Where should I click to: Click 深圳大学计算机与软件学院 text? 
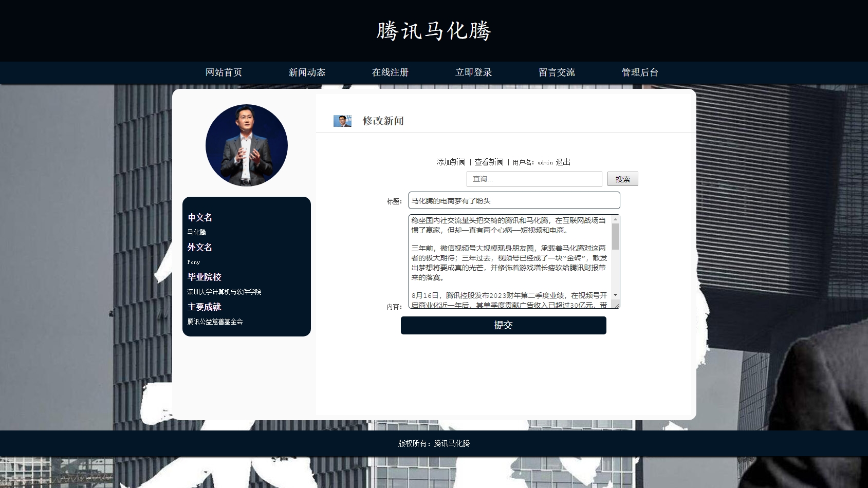click(225, 292)
